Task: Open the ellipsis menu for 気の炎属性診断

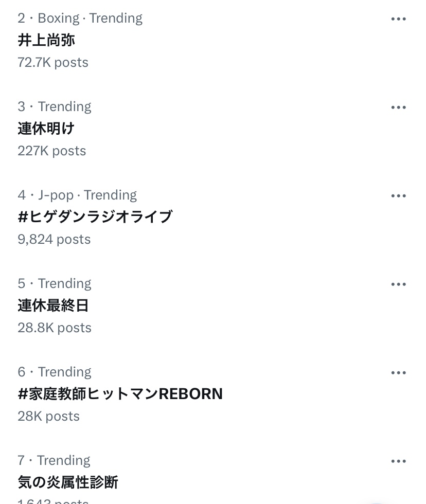Action: click(x=398, y=461)
